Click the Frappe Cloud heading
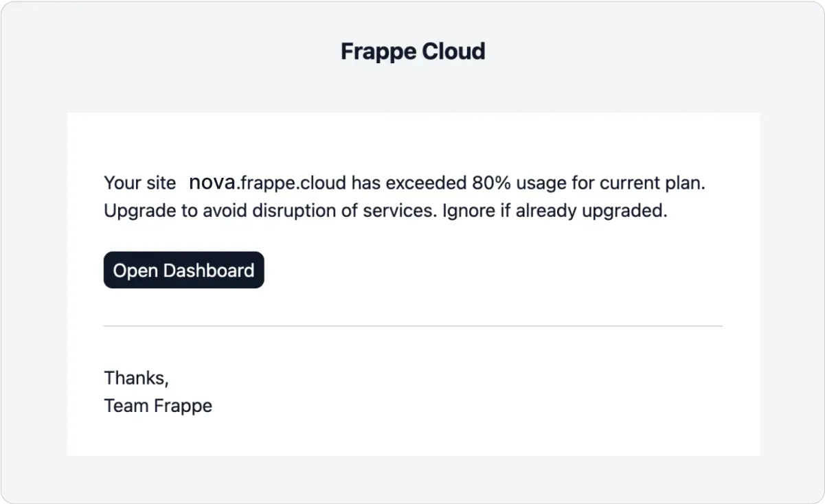This screenshot has width=825, height=504. pos(413,51)
